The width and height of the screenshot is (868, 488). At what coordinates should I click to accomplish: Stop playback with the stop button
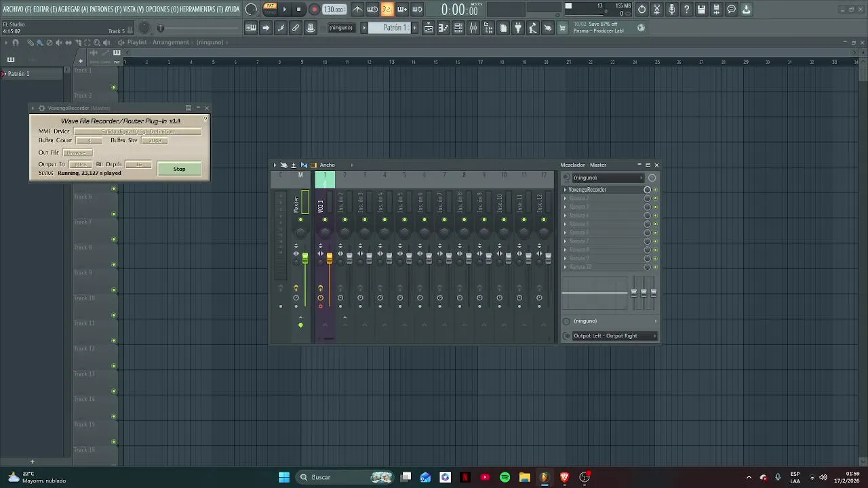coord(298,9)
